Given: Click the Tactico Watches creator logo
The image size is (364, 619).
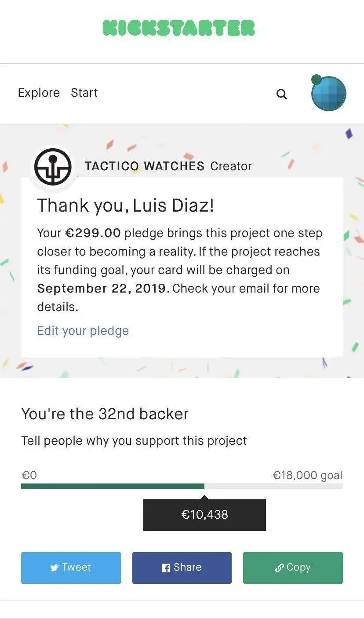Looking at the screenshot, I should click(x=53, y=167).
